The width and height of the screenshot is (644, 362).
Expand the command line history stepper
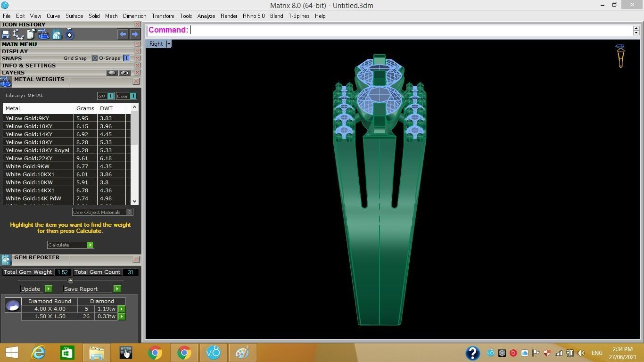point(636,30)
